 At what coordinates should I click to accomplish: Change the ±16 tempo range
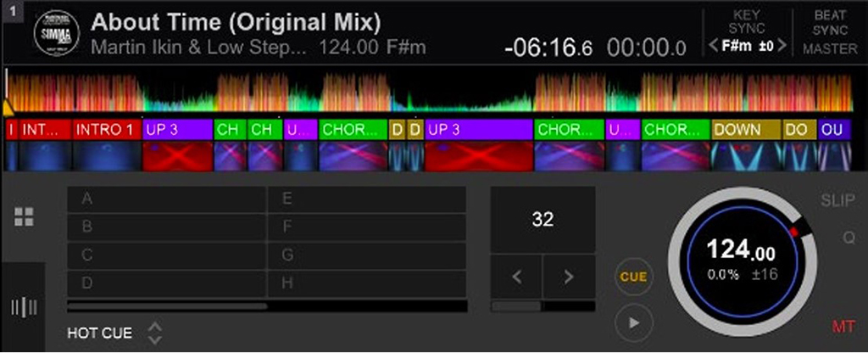[766, 274]
